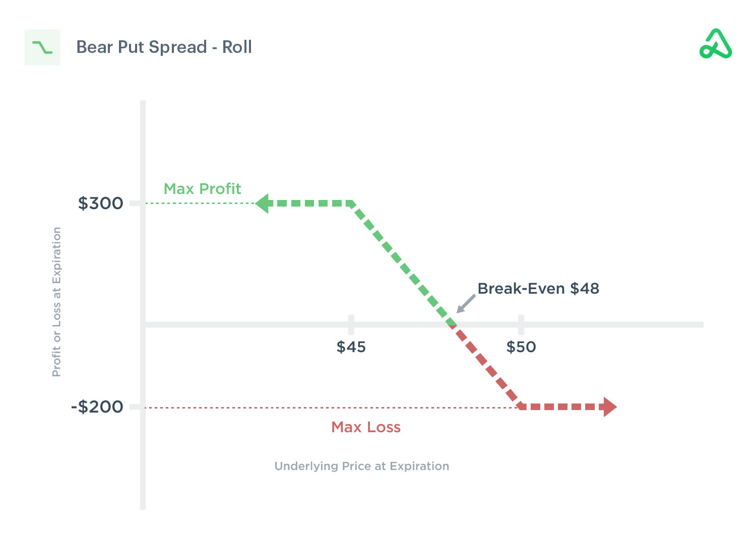Click the "Bear Put Spread - Roll" title
The image size is (756, 539).
click(x=164, y=47)
